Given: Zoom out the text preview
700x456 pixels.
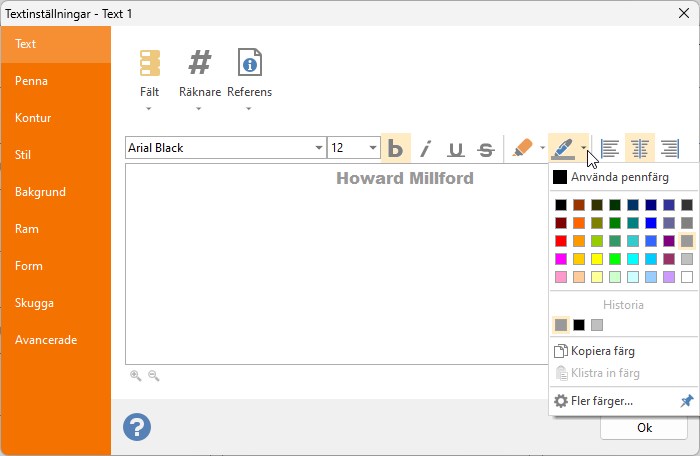Looking at the screenshot, I should click(x=154, y=376).
